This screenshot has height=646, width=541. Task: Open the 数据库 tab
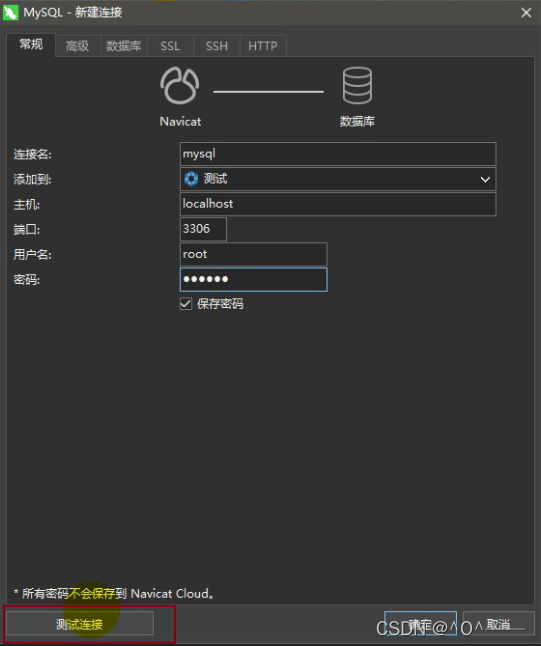124,46
